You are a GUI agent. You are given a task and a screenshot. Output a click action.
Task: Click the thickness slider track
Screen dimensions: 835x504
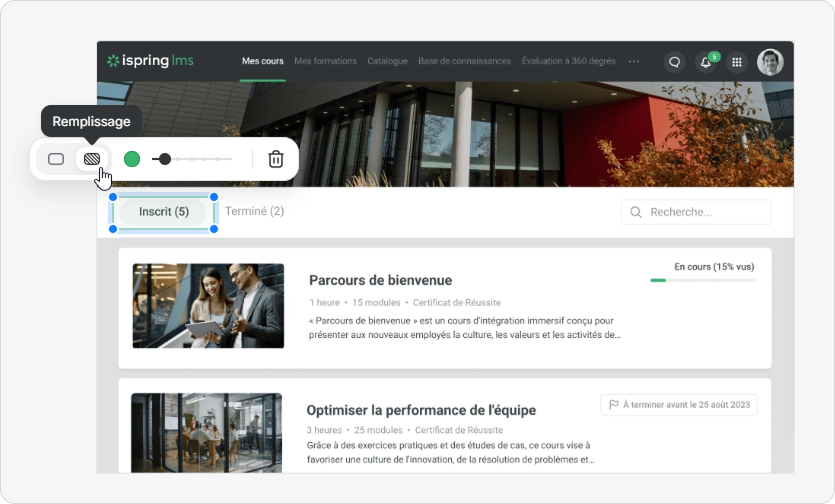tap(200, 159)
